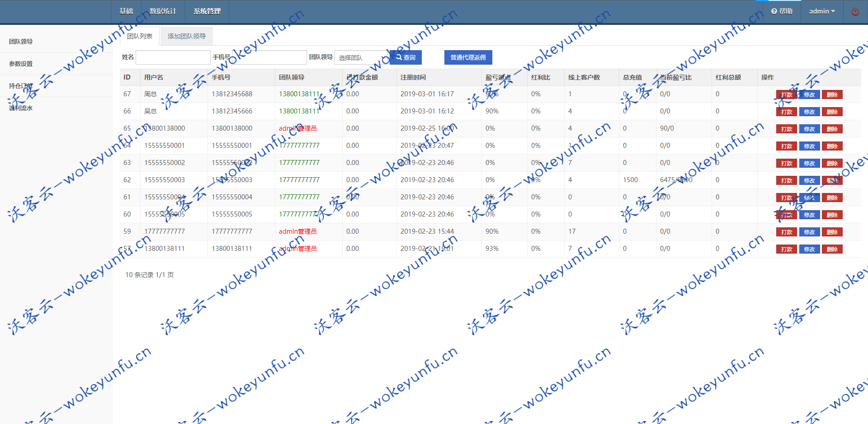Click 打款 for row ID 63
Image resolution: width=868 pixels, height=424 pixels.
pyautogui.click(x=787, y=164)
